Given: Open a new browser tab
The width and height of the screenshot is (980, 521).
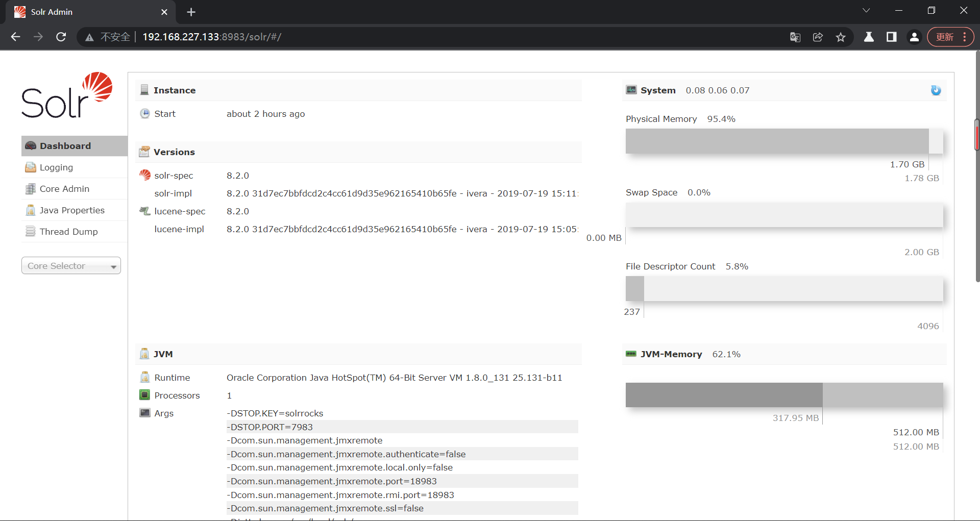Looking at the screenshot, I should [x=191, y=12].
